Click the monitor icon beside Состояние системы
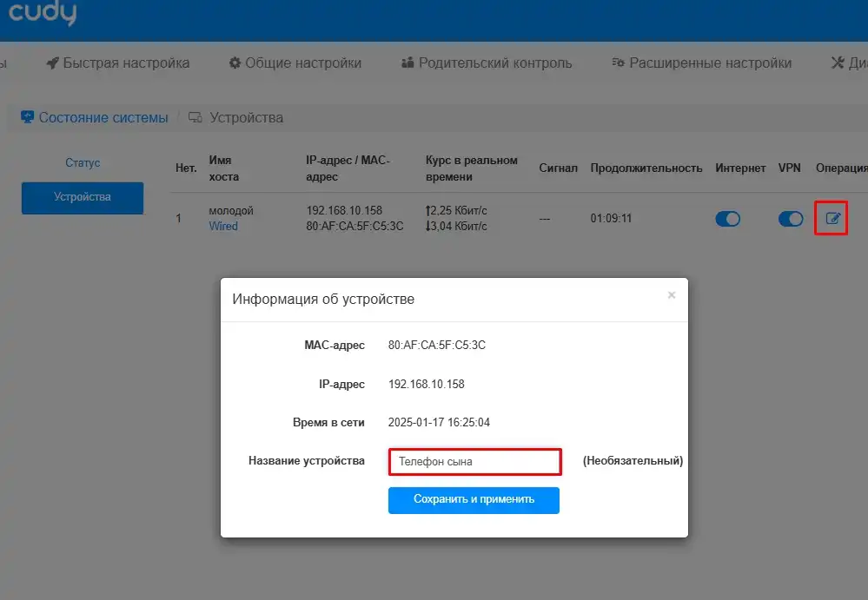The image size is (868, 600). pyautogui.click(x=27, y=117)
